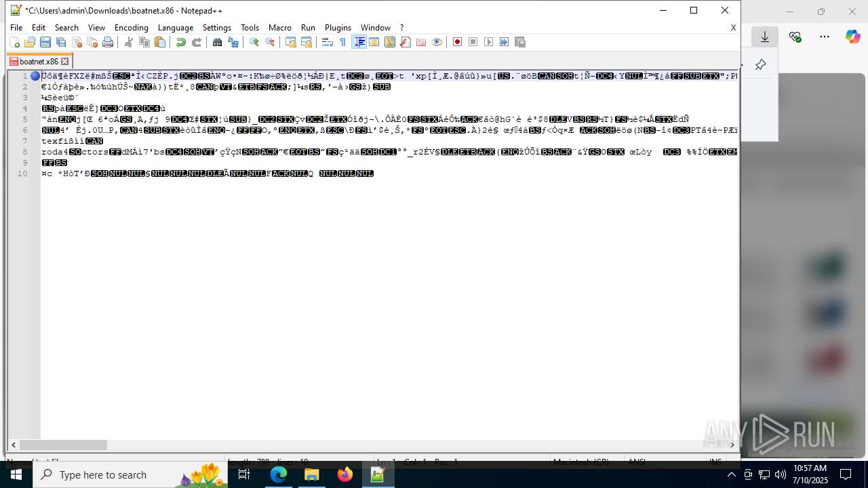The image size is (868, 488).
Task: Open the Function List panel
Action: click(405, 42)
